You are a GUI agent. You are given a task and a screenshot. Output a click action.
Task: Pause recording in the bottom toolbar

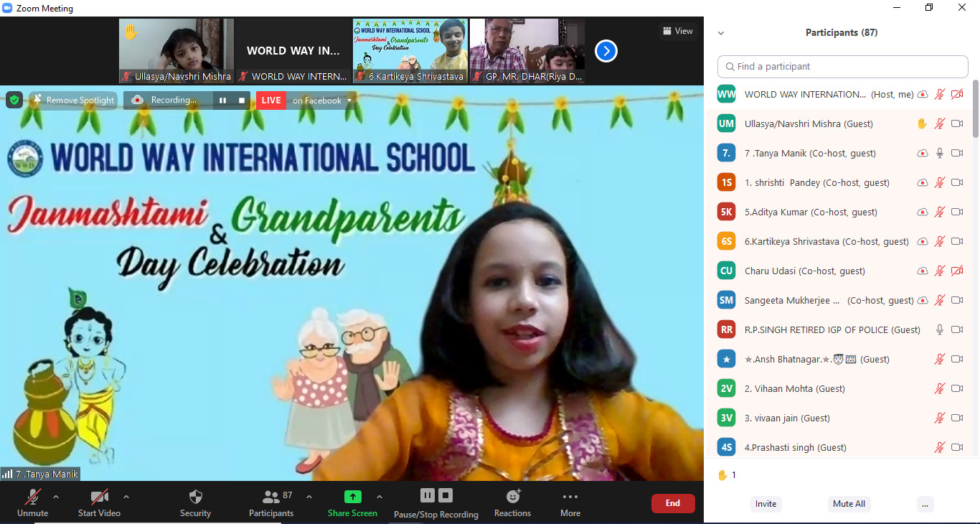point(428,495)
